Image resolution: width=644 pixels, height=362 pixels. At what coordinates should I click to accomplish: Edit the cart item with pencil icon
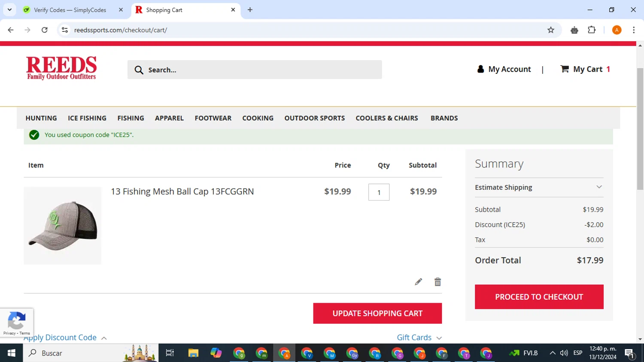pyautogui.click(x=419, y=282)
